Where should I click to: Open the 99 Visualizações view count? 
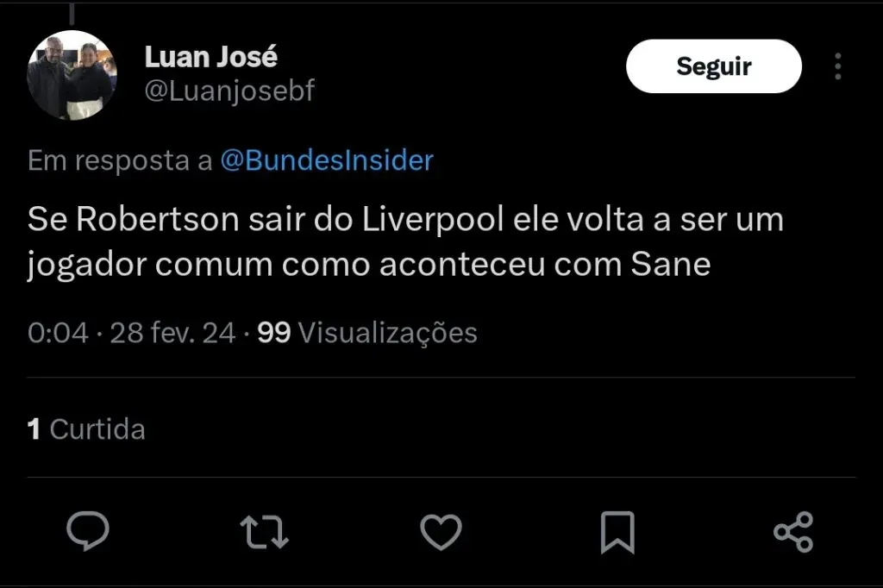[x=367, y=333]
